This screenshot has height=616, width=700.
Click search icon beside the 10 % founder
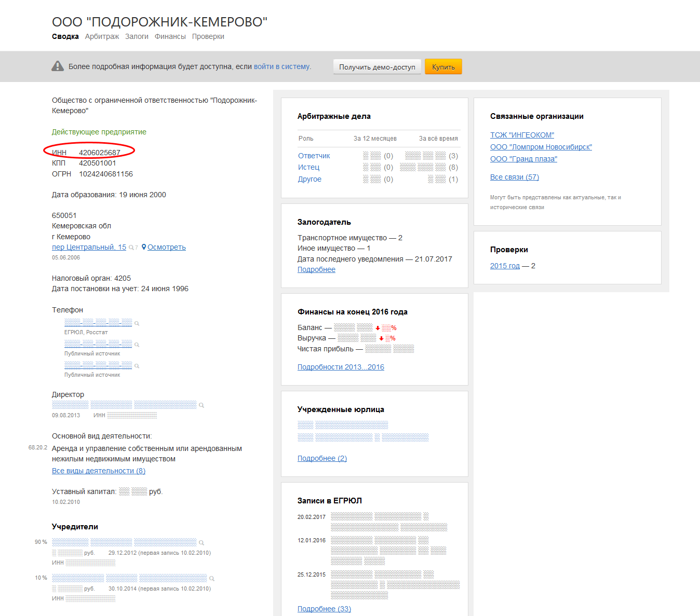(212, 579)
